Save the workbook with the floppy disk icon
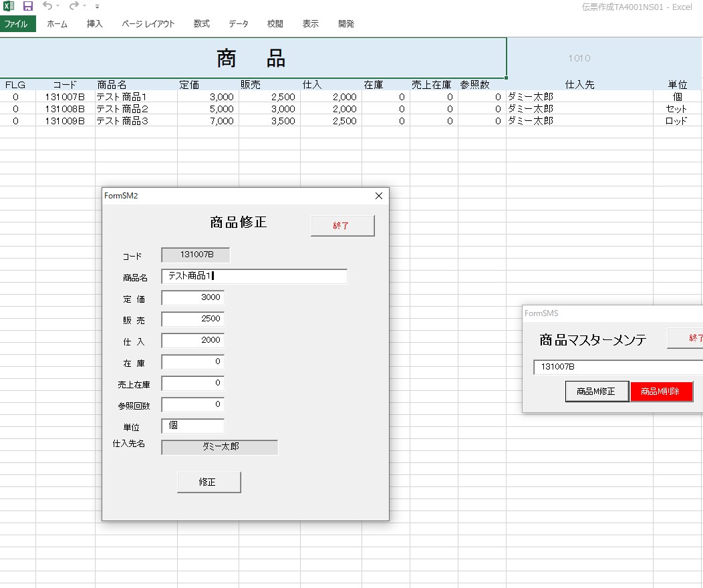The image size is (703, 588). (x=28, y=6)
